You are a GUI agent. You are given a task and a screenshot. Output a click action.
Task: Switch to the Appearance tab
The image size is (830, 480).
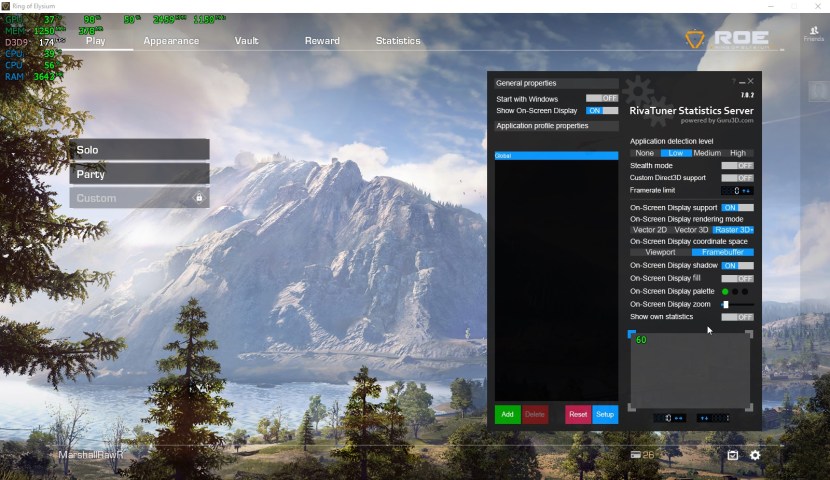click(x=171, y=41)
